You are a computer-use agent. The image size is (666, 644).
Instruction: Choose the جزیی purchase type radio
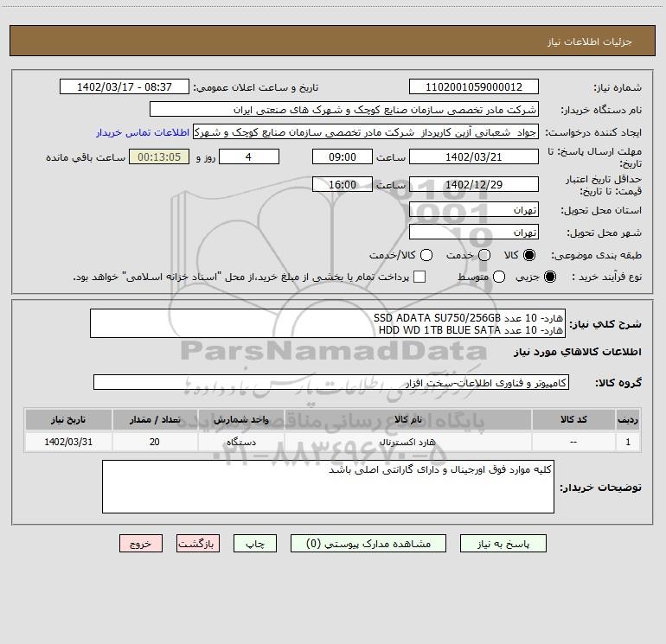point(549,277)
